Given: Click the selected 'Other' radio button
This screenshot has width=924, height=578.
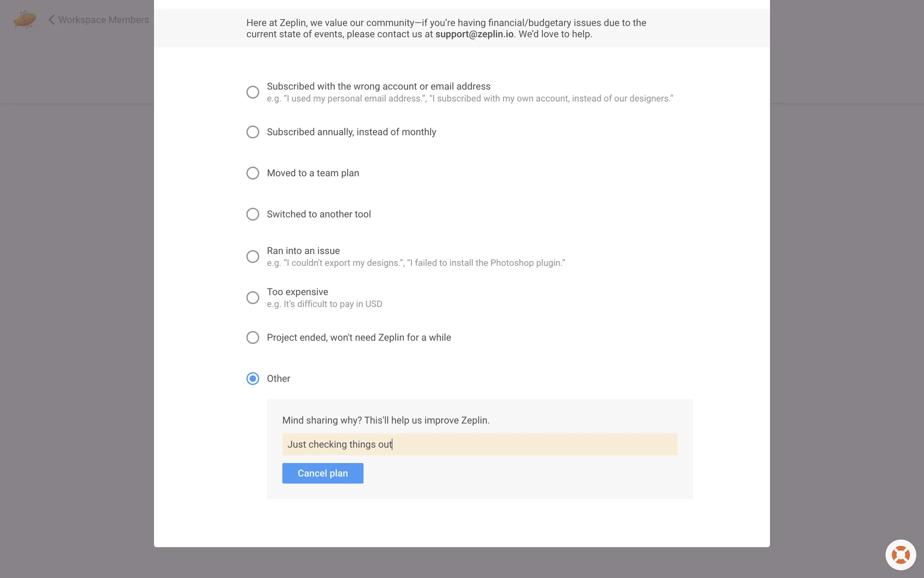Looking at the screenshot, I should [x=253, y=379].
